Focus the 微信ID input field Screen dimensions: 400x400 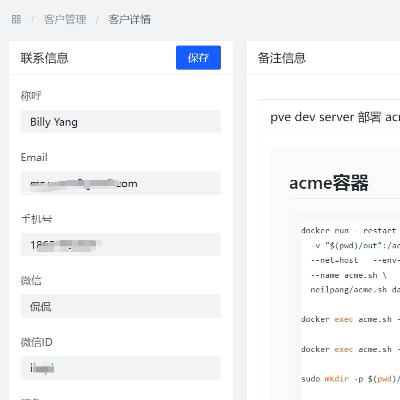tap(121, 368)
